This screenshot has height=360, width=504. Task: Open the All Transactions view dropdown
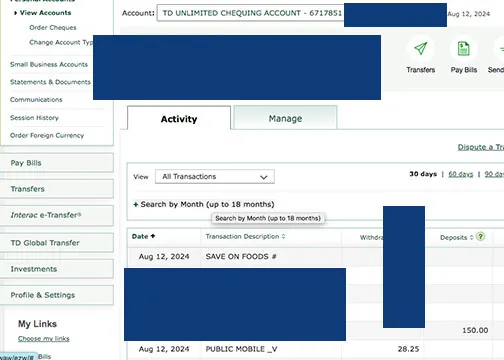[x=215, y=177]
